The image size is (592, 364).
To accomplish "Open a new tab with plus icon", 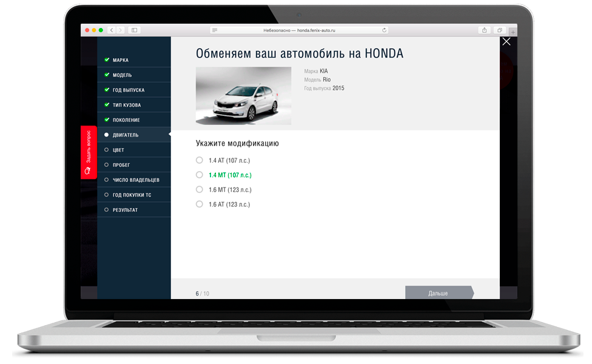I will click(513, 32).
